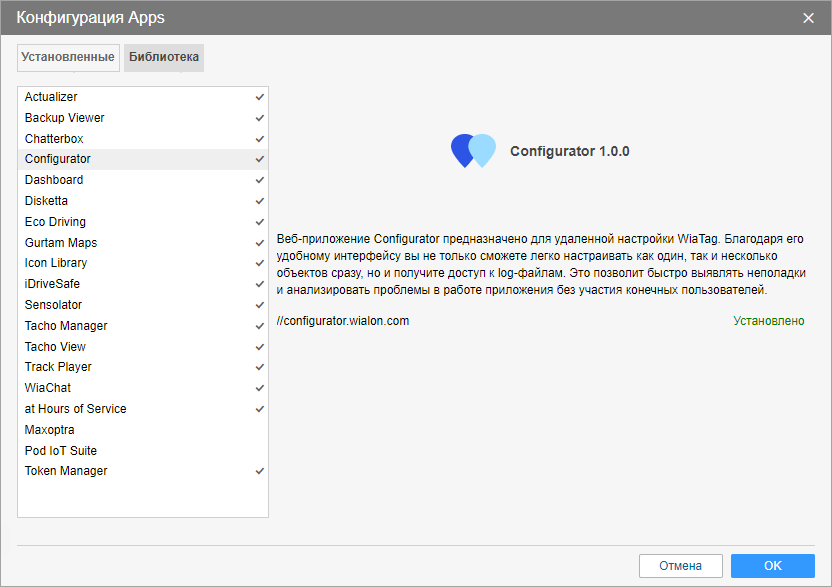Pick iDriveSafe in the app list
832x587 pixels.
(54, 284)
